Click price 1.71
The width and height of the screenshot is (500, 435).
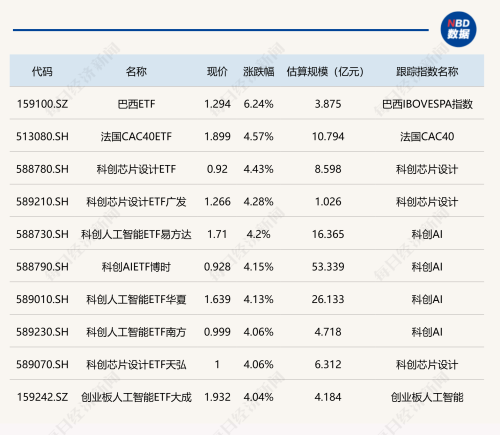(217, 234)
